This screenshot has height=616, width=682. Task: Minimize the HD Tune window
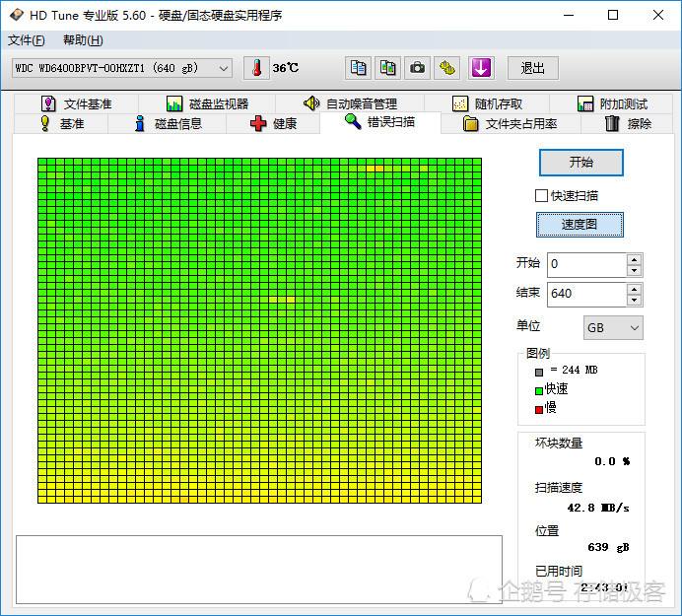pyautogui.click(x=569, y=15)
